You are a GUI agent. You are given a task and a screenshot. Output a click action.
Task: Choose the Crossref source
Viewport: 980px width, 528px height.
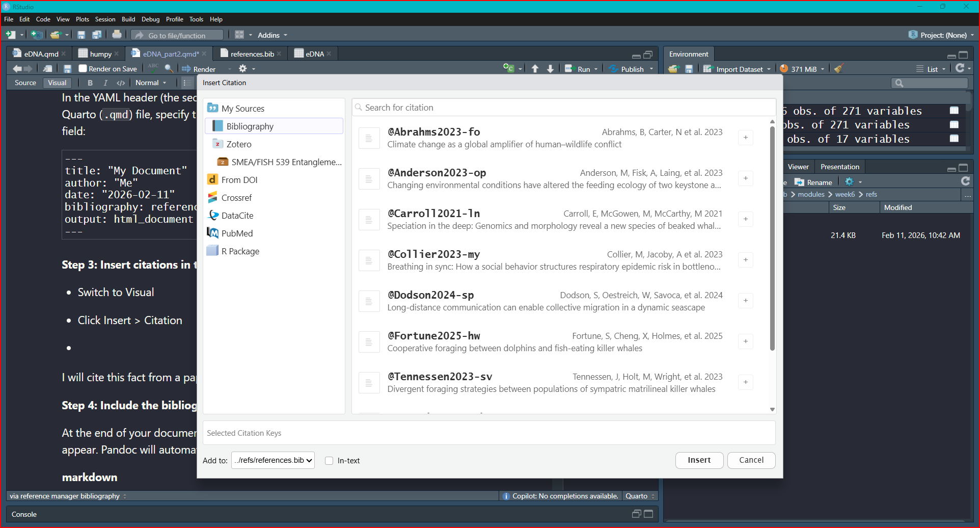tap(236, 198)
